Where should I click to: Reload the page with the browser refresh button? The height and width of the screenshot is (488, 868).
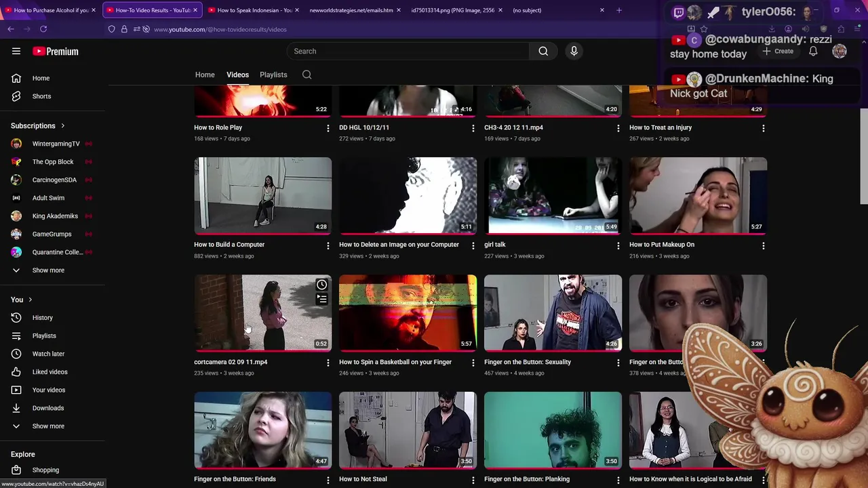pyautogui.click(x=43, y=29)
